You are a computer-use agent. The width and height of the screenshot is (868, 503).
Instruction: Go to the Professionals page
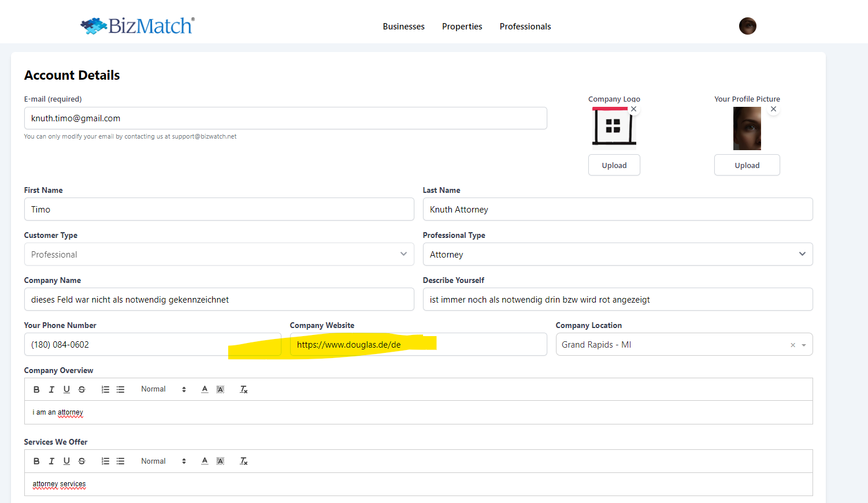click(525, 27)
